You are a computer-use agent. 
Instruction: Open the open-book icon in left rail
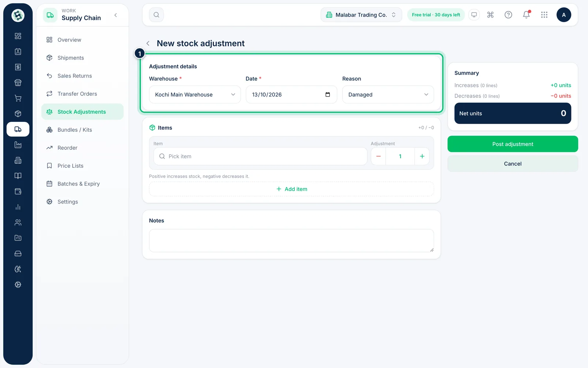(x=18, y=176)
